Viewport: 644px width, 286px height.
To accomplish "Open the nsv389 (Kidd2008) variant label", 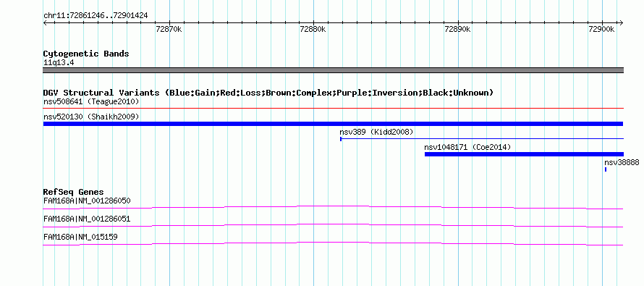I will [x=376, y=132].
